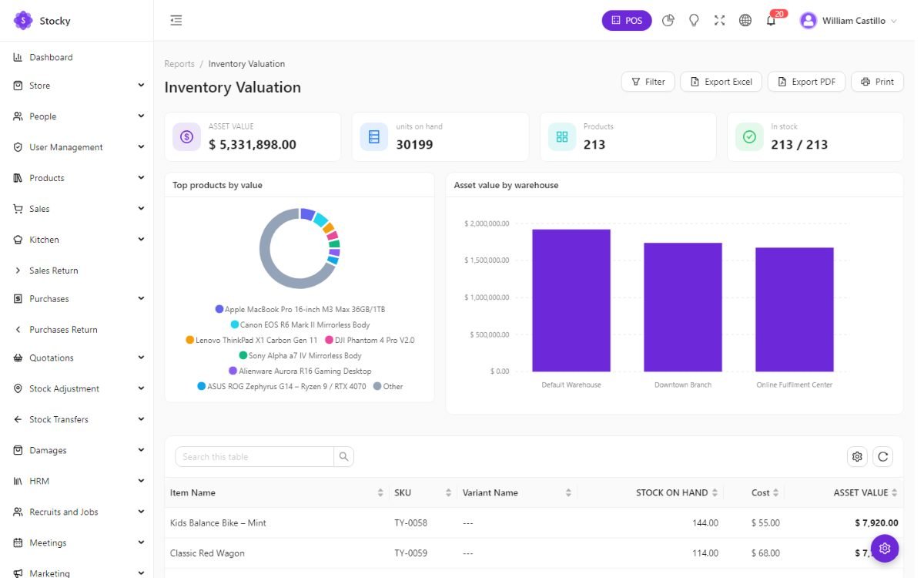Click the Export Excel button

[721, 82]
